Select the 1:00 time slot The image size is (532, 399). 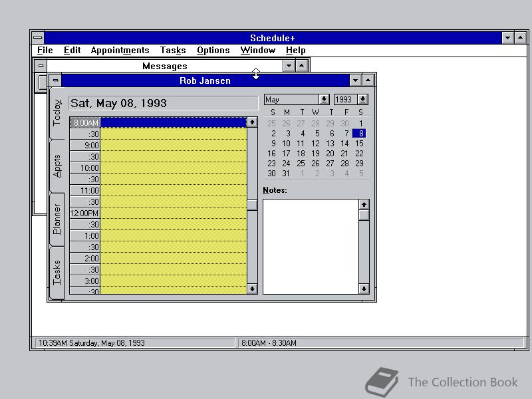(158, 236)
